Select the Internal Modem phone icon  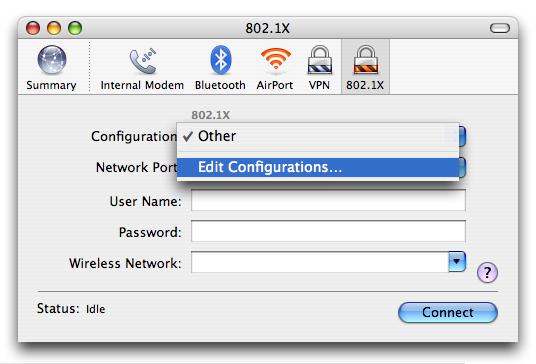tap(143, 62)
